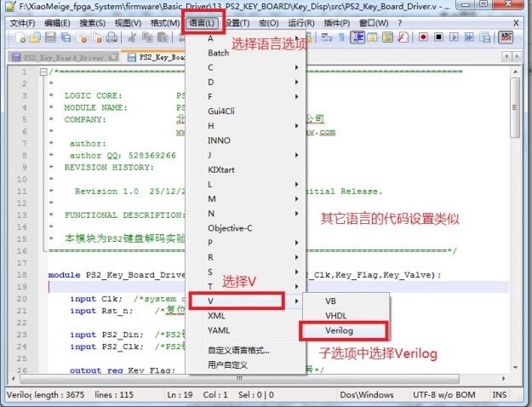Expand the F languages submenu

(246, 97)
